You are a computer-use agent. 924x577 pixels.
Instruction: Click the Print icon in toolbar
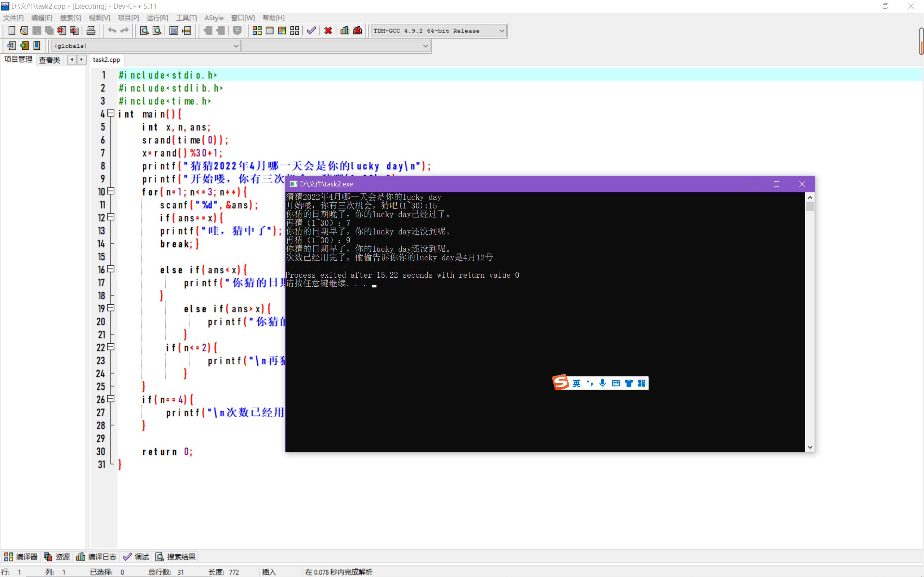pyautogui.click(x=91, y=31)
